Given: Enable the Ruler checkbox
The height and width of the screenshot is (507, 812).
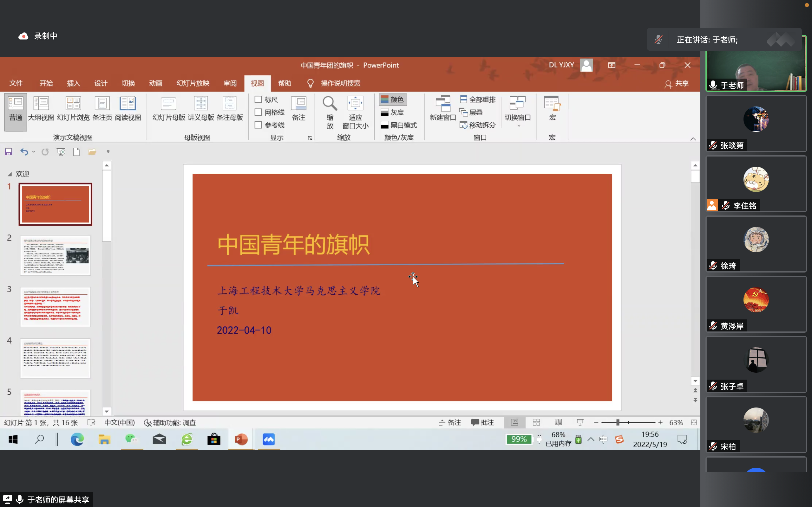Looking at the screenshot, I should [258, 99].
